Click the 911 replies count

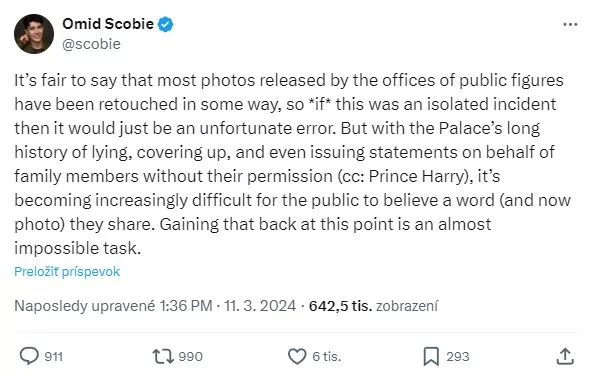point(53,356)
